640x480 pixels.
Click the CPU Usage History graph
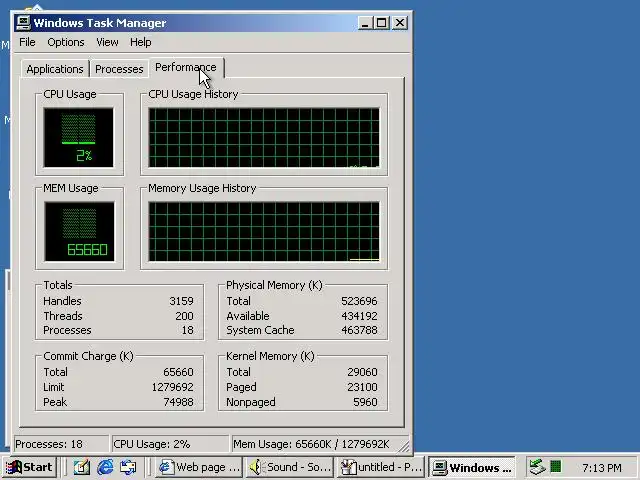pyautogui.click(x=264, y=138)
